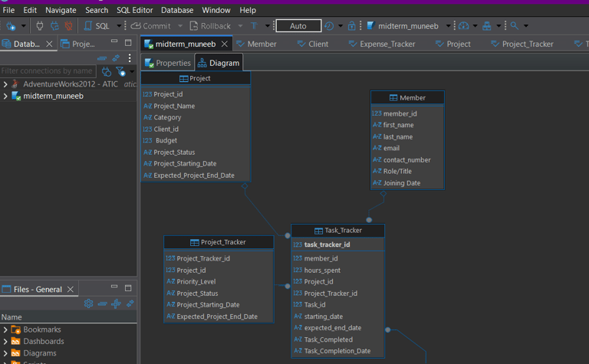Select Project_Tracker table header in diagram

(x=219, y=242)
